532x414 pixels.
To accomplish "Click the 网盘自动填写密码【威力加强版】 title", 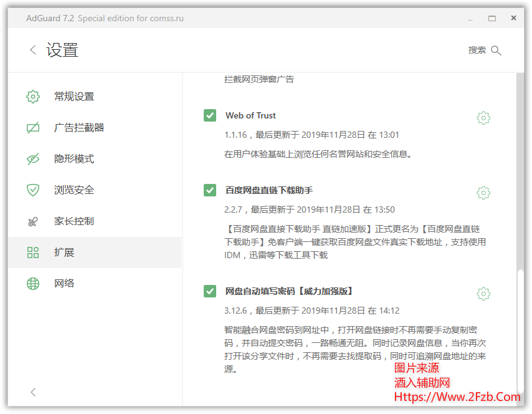I will (x=290, y=291).
